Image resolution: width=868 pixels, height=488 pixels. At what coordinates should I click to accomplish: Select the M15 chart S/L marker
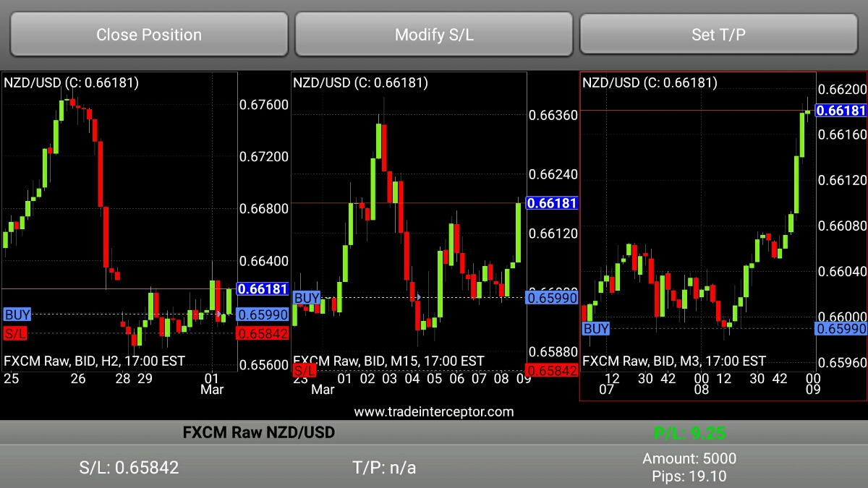tap(305, 370)
